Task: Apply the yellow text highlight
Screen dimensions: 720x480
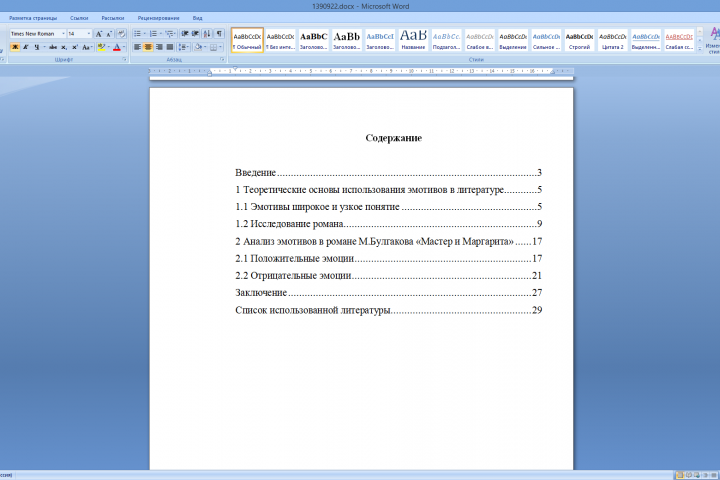Action: [101, 47]
